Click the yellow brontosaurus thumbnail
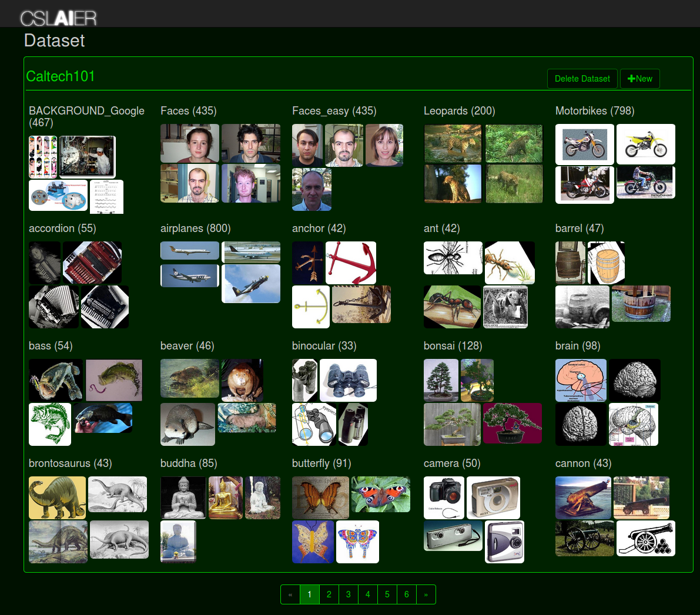This screenshot has width=700, height=615. coord(57,498)
